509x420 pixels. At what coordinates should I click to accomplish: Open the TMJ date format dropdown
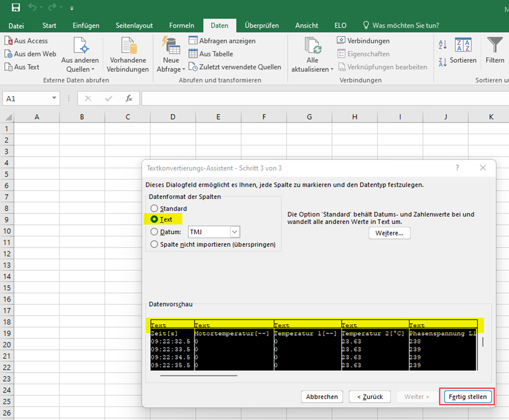234,232
